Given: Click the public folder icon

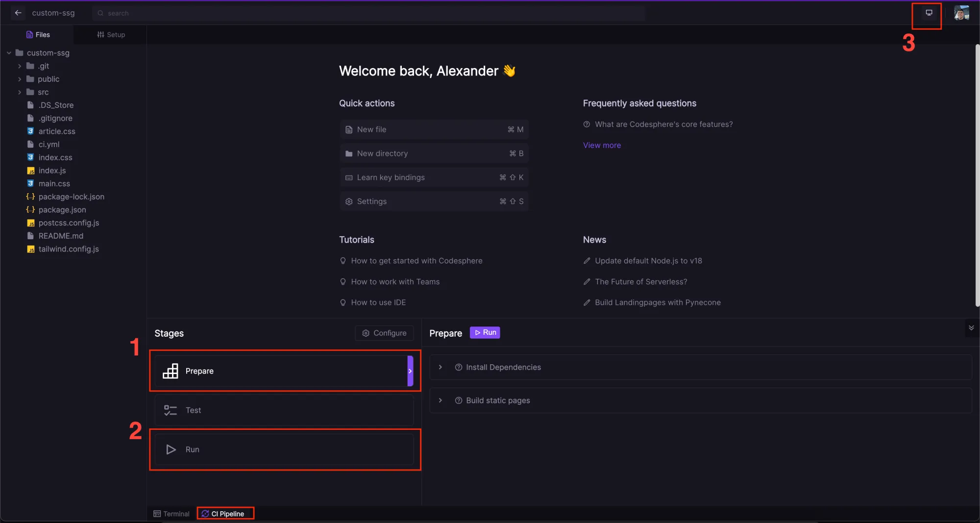Looking at the screenshot, I should pos(30,79).
